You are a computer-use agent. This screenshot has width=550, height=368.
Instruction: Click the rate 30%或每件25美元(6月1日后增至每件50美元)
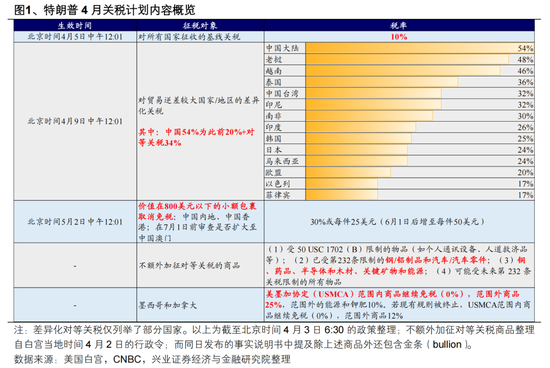click(398, 222)
